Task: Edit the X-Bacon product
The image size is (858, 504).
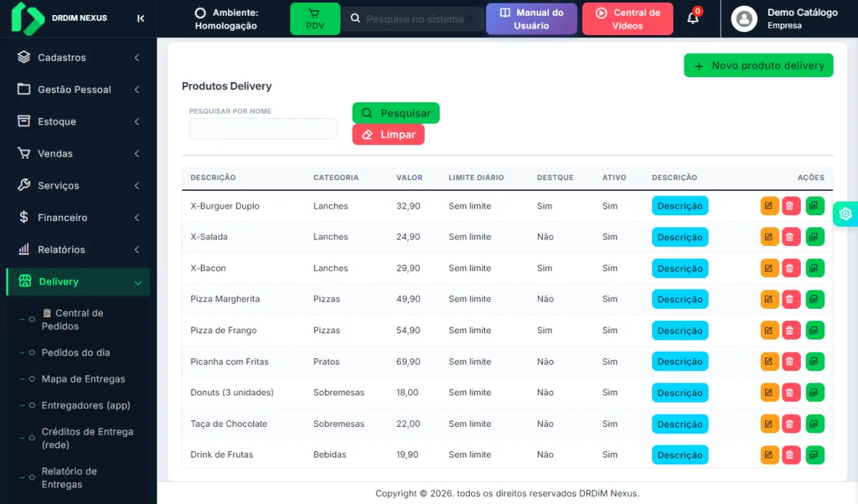Action: point(769,268)
